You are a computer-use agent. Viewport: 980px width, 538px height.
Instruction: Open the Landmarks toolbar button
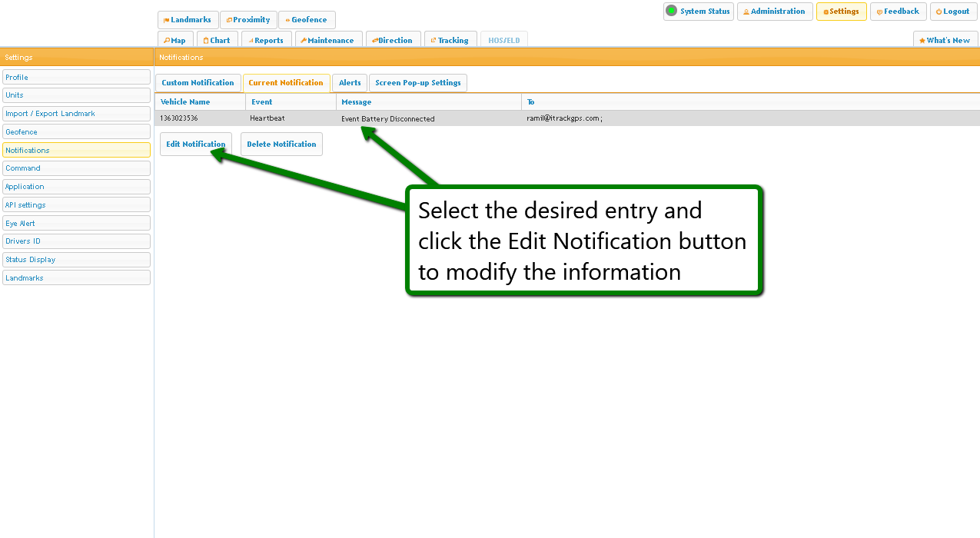point(188,20)
